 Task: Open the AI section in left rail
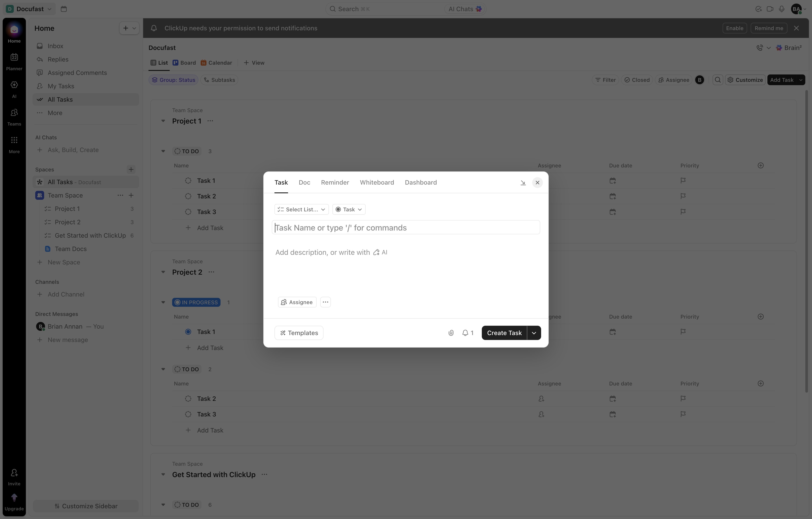coord(14,89)
